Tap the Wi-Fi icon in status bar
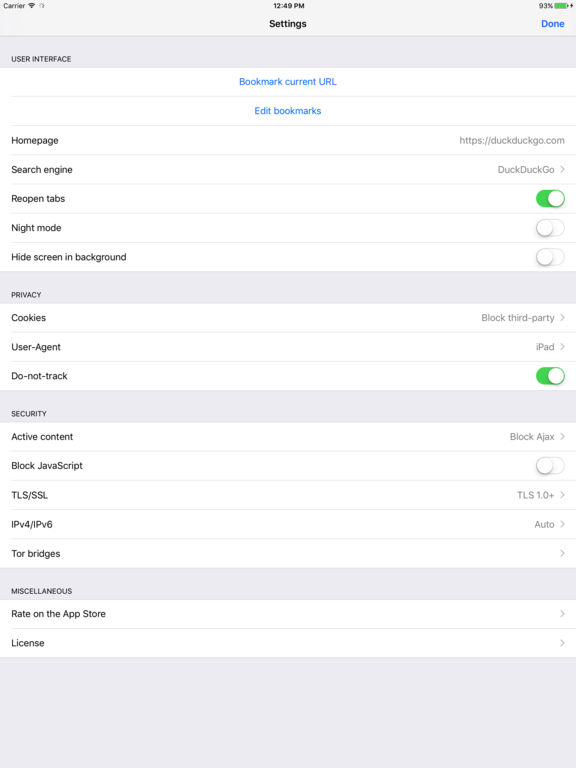Image resolution: width=576 pixels, height=768 pixels. point(32,6)
